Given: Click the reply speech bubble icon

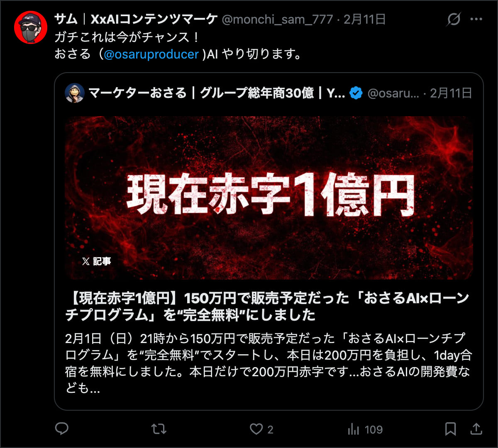Looking at the screenshot, I should [62, 429].
